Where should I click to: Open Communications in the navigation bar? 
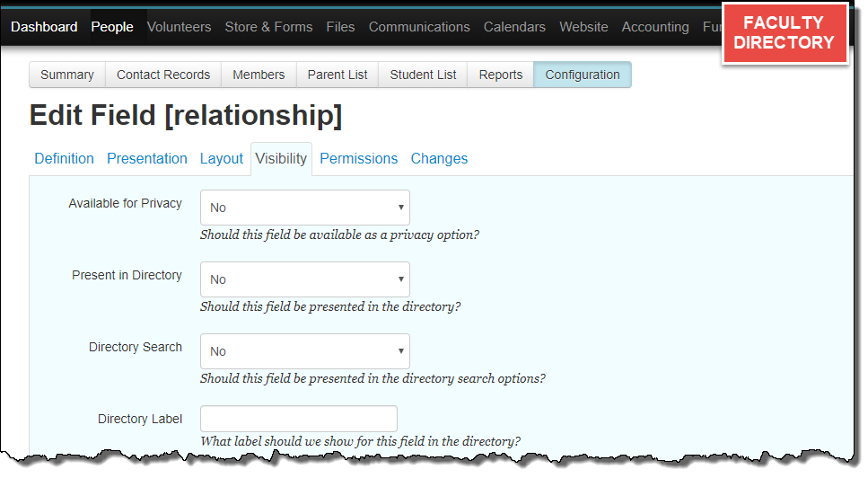pyautogui.click(x=419, y=27)
